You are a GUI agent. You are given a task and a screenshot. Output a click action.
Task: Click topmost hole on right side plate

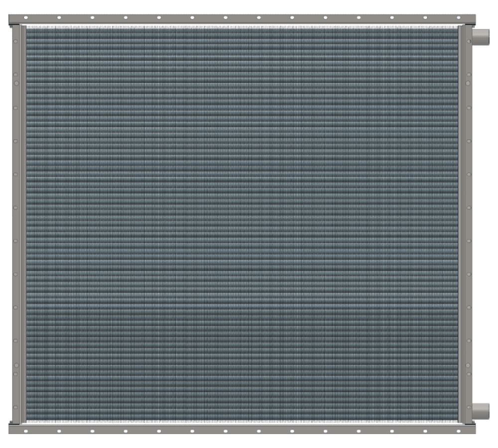tap(469, 41)
